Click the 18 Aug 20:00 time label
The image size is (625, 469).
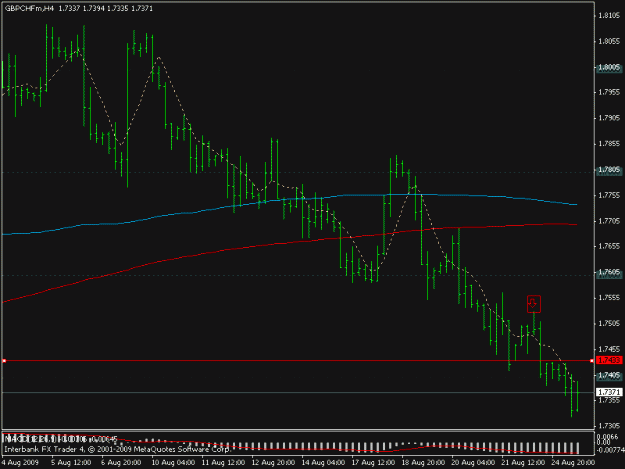pyautogui.click(x=423, y=462)
